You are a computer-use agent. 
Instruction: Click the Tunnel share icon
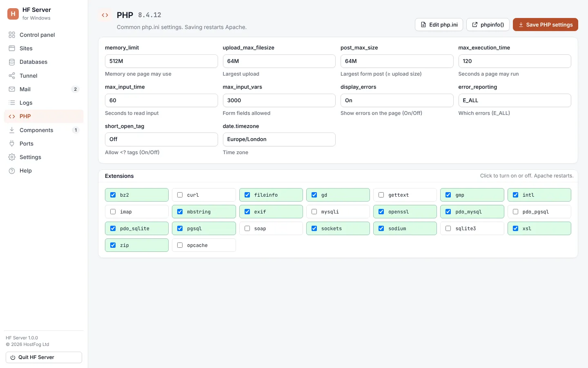pos(12,76)
